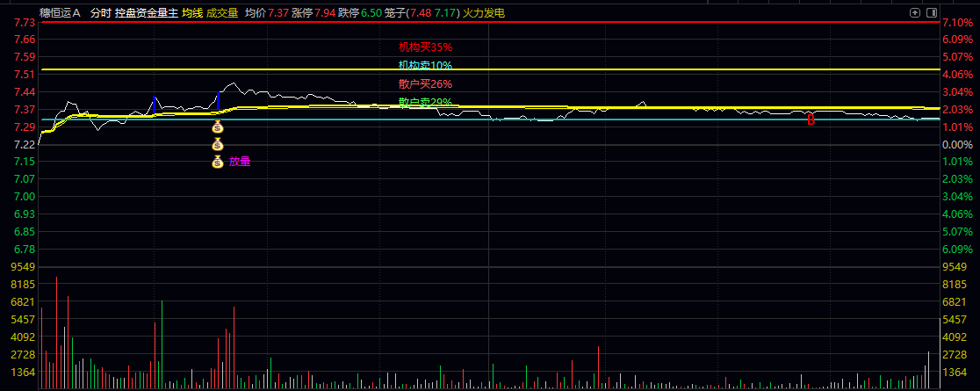
Task: Click the red B buy signal marker
Action: (811, 120)
